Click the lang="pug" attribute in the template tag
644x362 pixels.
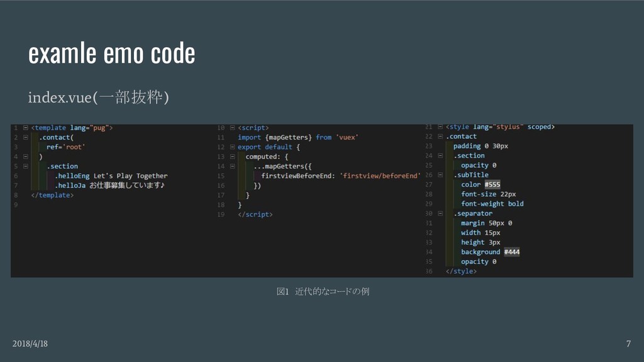89,128
